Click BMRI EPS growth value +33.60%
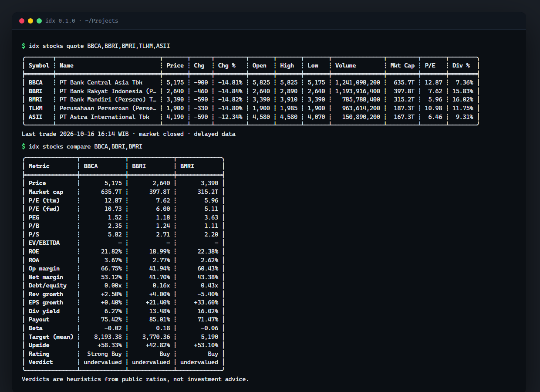 [206, 302]
